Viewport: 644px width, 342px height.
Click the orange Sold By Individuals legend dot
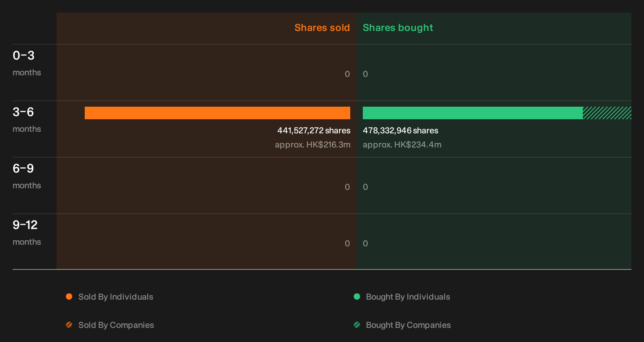69,297
